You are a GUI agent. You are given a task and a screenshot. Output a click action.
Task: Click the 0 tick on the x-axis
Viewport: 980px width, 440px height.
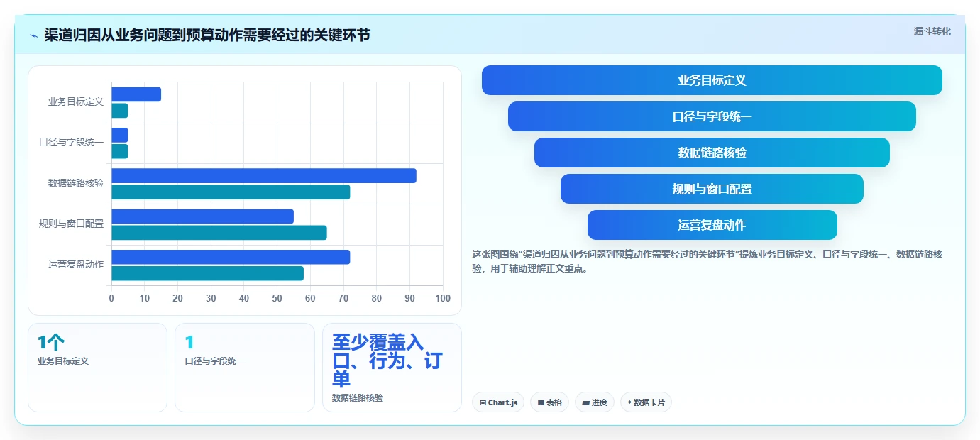(111, 299)
